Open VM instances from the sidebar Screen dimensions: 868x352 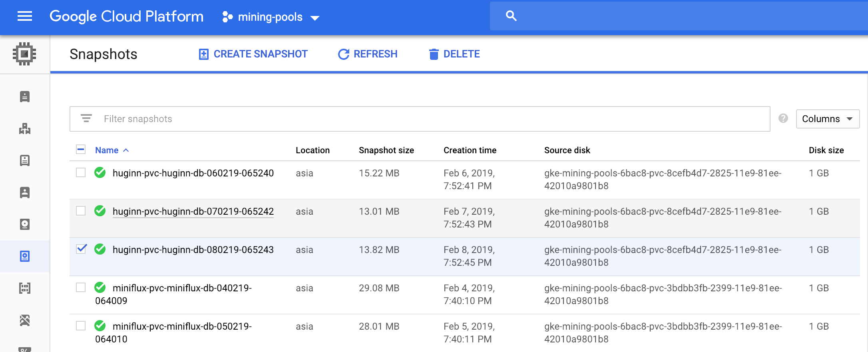pos(25,97)
